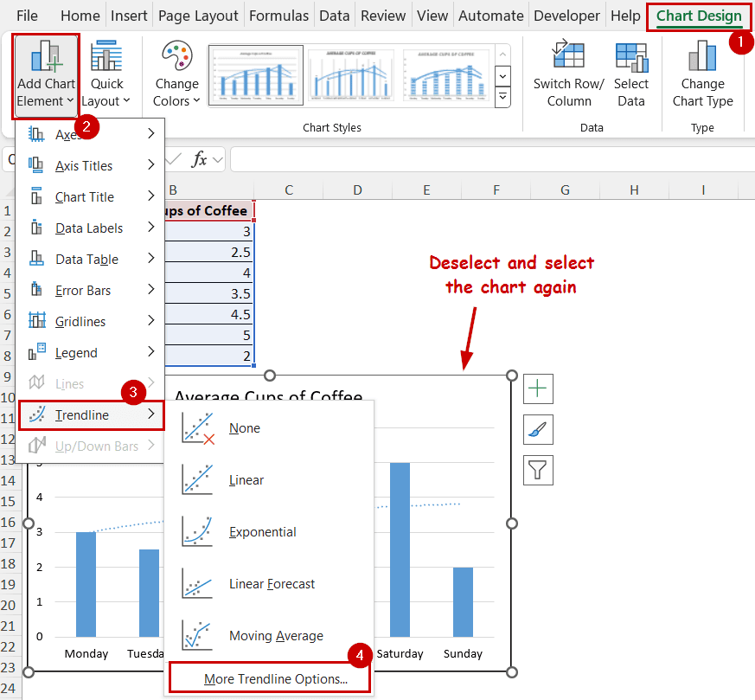Select None to remove the trendline
The height and width of the screenshot is (700, 755).
[269, 427]
